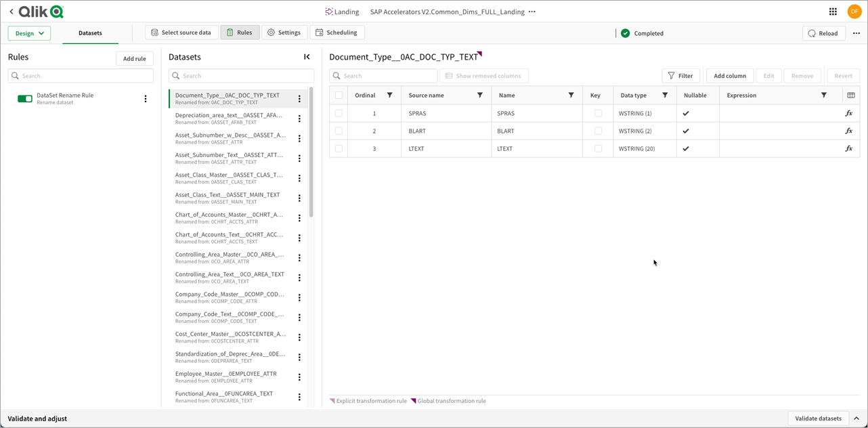
Task: Open the Document_Type__0AC_DOC_TYP_TEXT dataset menu
Action: click(x=299, y=99)
